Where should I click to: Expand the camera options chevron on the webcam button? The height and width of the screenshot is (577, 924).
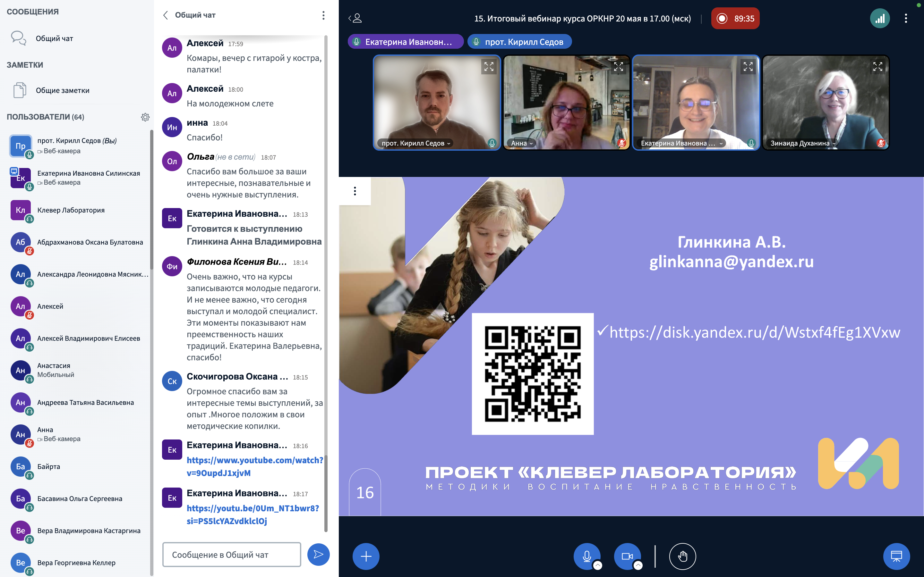click(638, 565)
